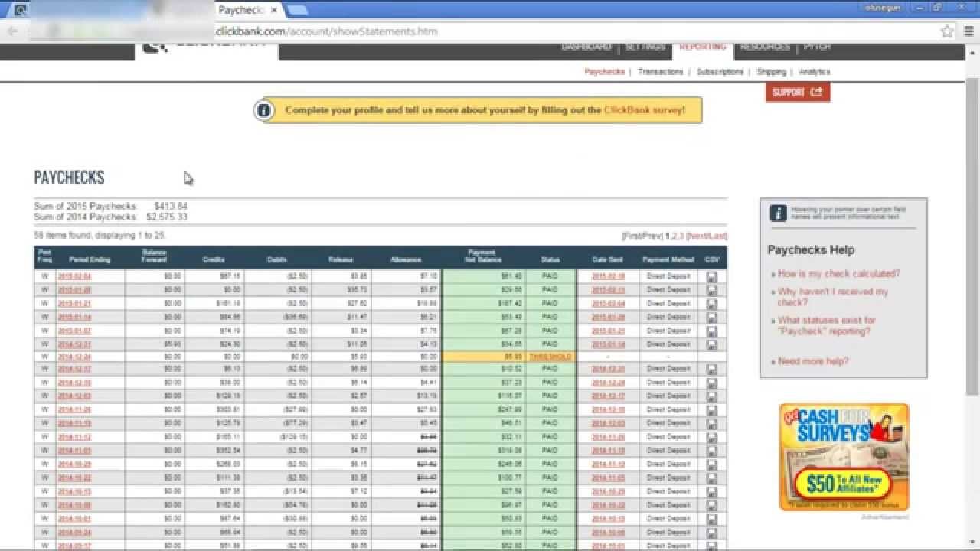Click the Payment Net Balance column header
980x551 pixels.
click(482, 256)
